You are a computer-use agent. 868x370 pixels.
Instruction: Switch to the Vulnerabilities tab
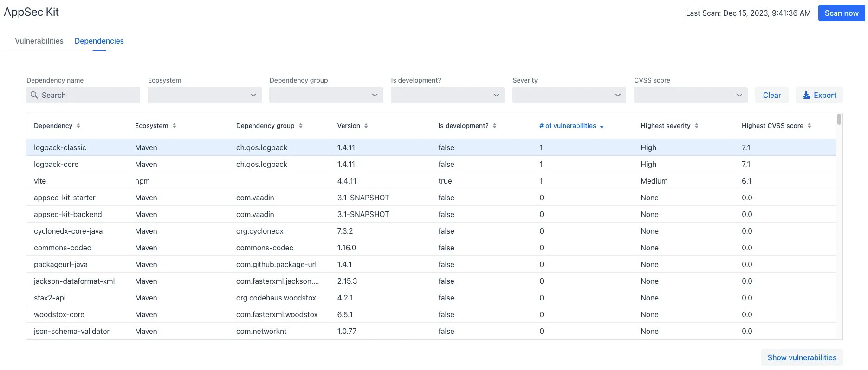[39, 41]
